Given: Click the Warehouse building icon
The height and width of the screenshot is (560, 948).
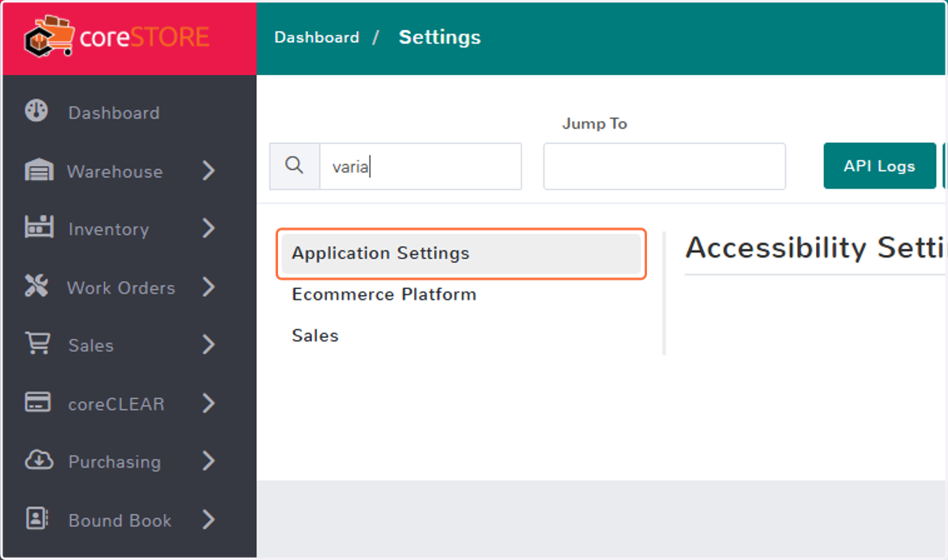Looking at the screenshot, I should point(39,171).
